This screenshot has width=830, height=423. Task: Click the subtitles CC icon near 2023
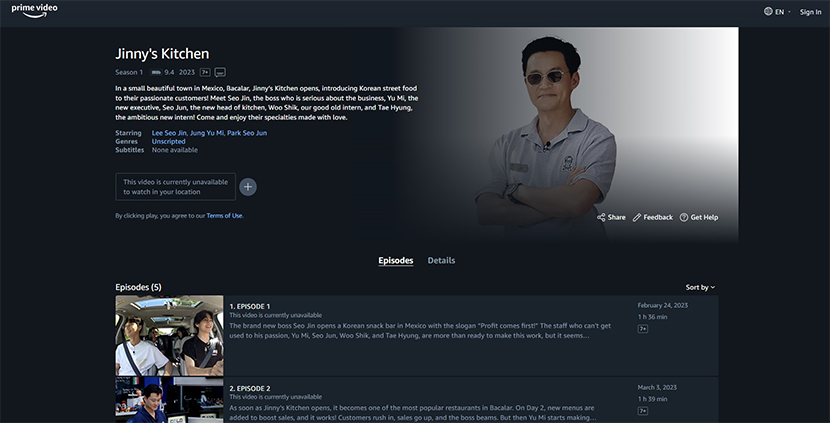click(220, 72)
